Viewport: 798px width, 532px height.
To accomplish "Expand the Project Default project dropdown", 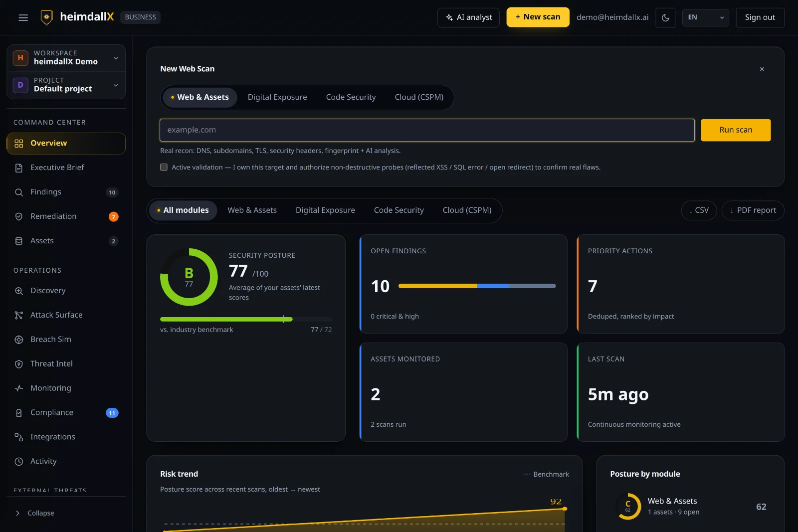I will pyautogui.click(x=66, y=85).
